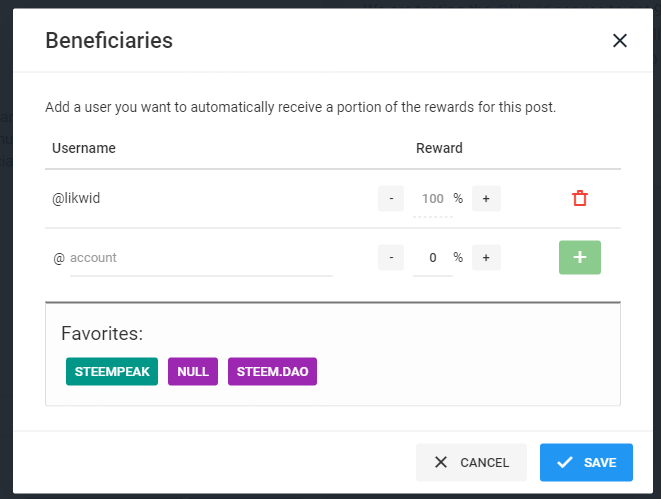This screenshot has width=661, height=499.
Task: Decrease the @likwid reward percentage
Action: click(x=391, y=198)
